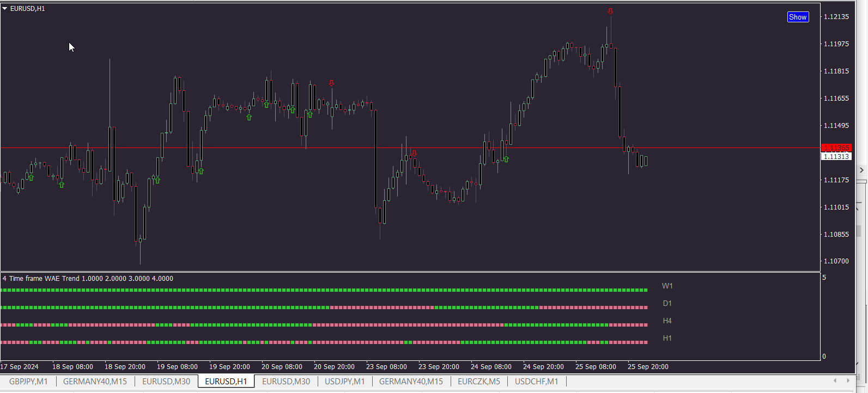Click the 1.11815 price scale value

coord(836,71)
